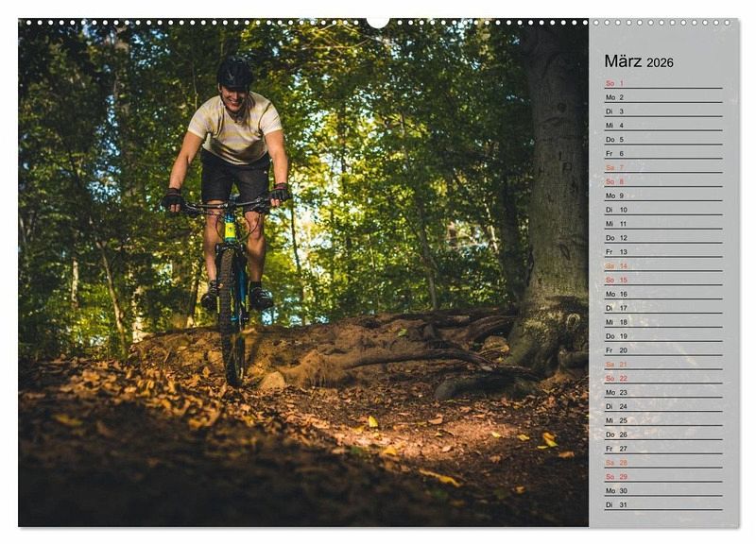Viewport: 756px width, 545px height.
Task: Click the Fr 13 date row
Action: tap(663, 252)
